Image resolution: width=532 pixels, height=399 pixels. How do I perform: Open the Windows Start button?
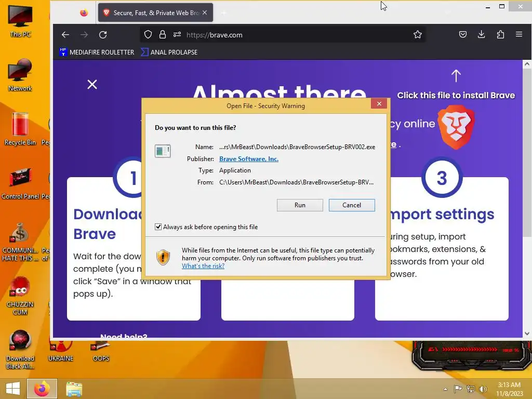[x=13, y=389]
